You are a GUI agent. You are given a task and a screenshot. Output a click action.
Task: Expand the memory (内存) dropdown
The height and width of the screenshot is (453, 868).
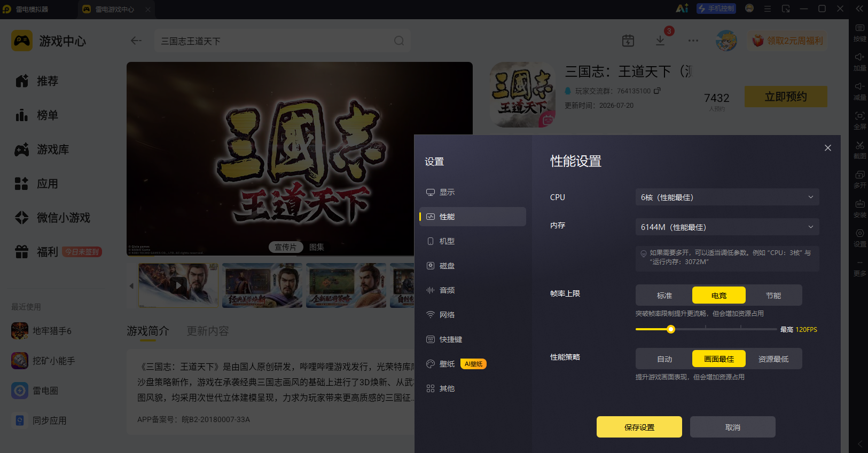pyautogui.click(x=727, y=227)
